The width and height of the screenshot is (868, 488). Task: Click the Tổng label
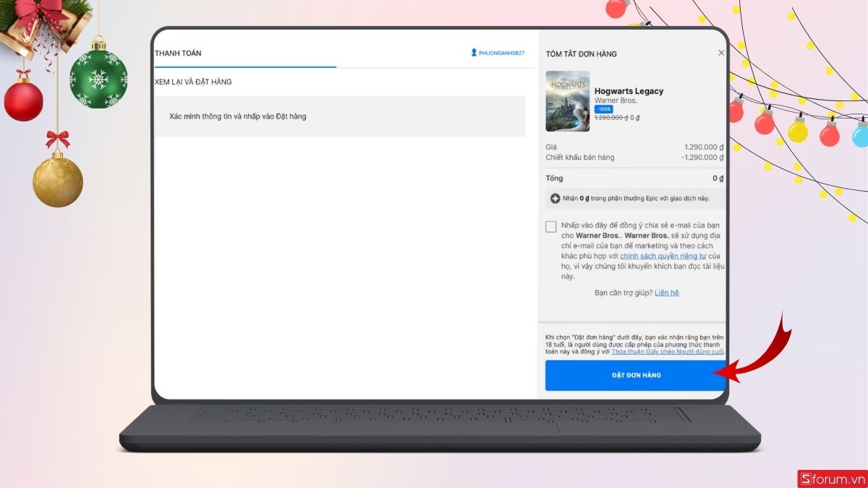coord(554,178)
